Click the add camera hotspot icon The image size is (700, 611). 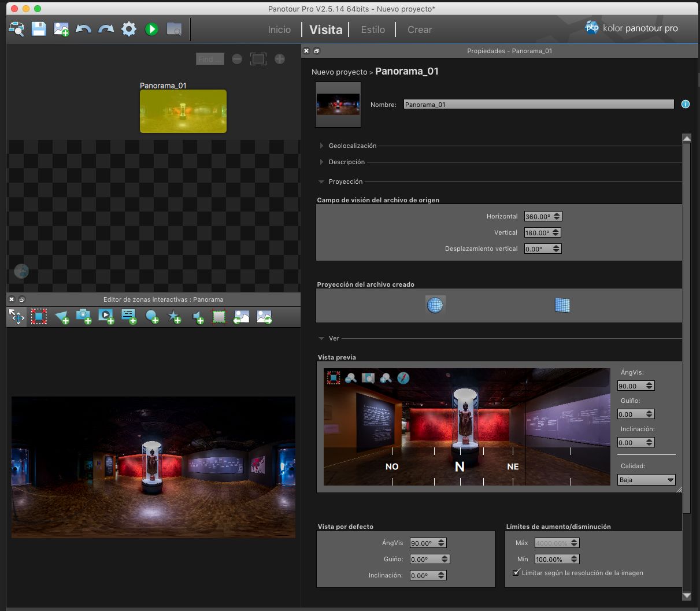pos(84,316)
